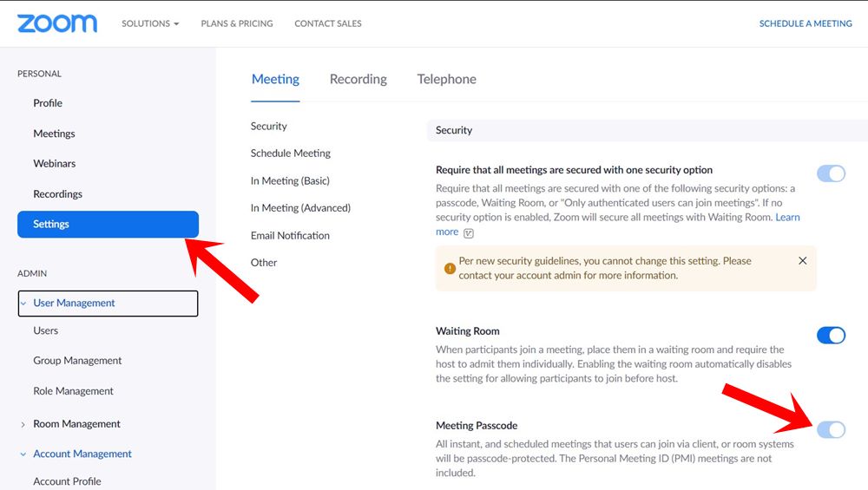Open the Solutions dropdown menu
The width and height of the screenshot is (868, 490).
tap(150, 23)
